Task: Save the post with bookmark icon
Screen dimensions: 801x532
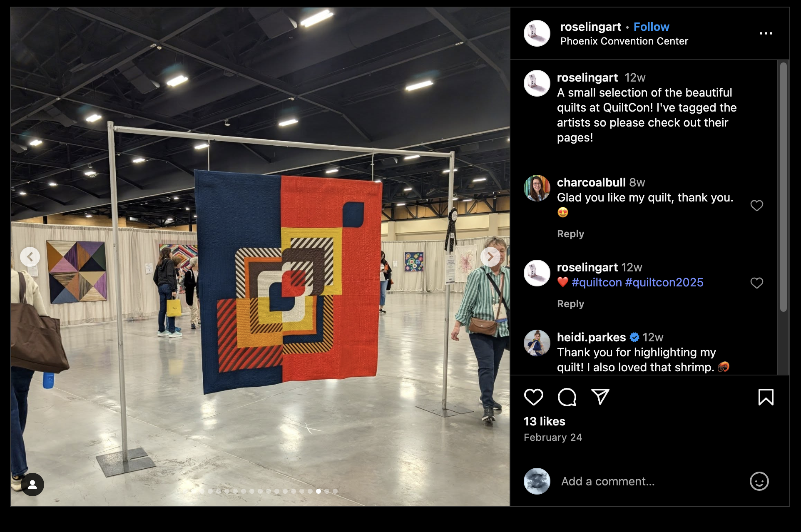Action: point(766,397)
